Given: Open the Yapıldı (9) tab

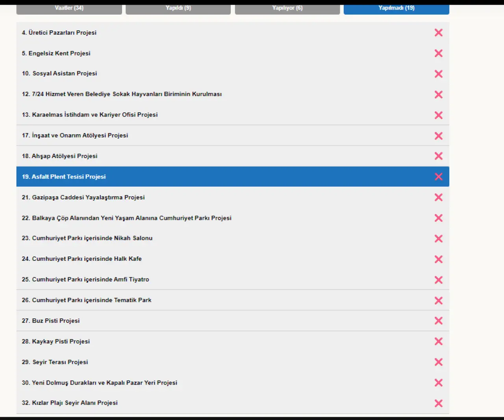Looking at the screenshot, I should click(x=178, y=8).
